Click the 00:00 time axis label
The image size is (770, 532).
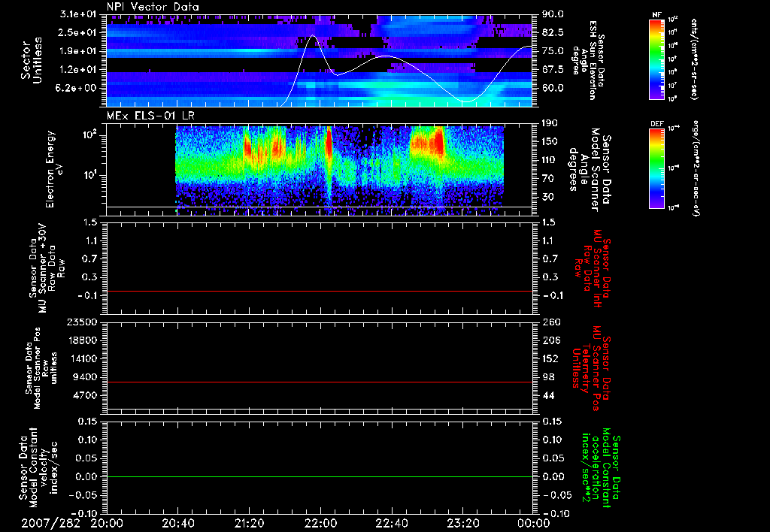point(535,523)
